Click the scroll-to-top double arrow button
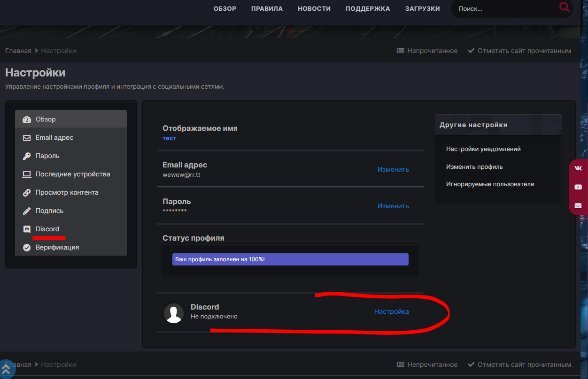The width and height of the screenshot is (588, 379). (x=6, y=369)
